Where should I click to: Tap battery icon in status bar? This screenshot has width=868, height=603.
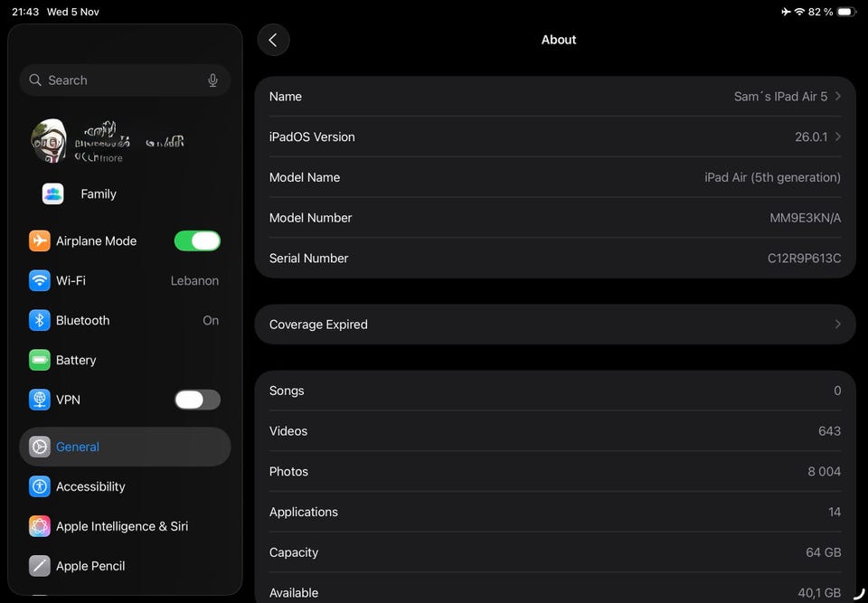tap(846, 12)
